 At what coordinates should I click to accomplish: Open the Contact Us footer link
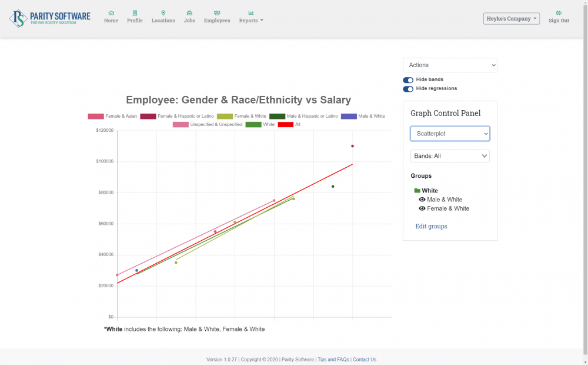pos(365,359)
